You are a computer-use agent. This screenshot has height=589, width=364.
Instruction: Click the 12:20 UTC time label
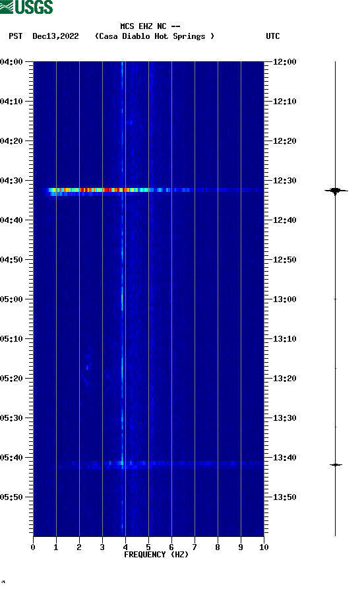coord(284,141)
